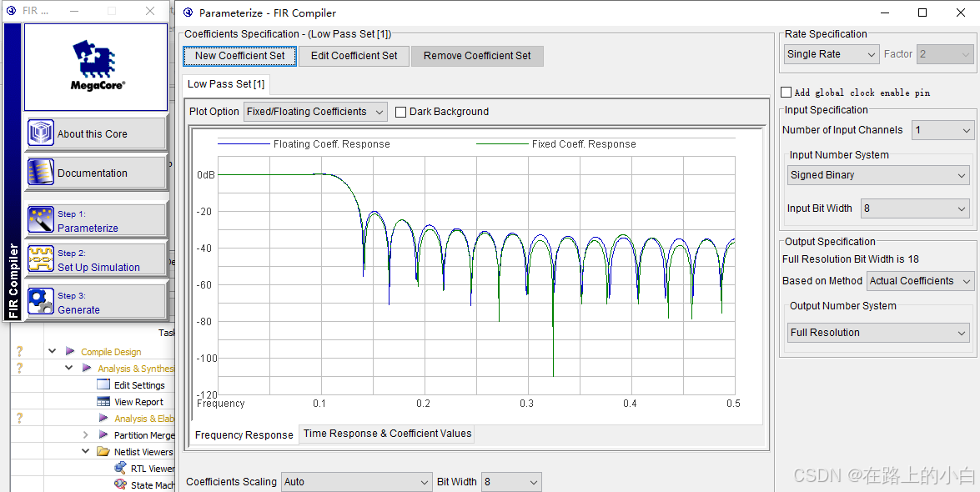Click the Fixed Coeff. Response legend entry
This screenshot has width=980, height=492.
pyautogui.click(x=556, y=143)
